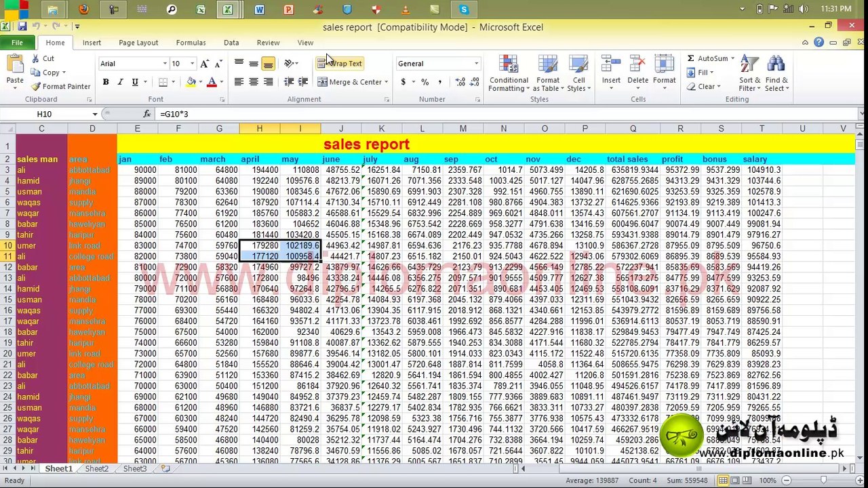Open the Font size dropdown
The image size is (868, 488).
point(192,64)
